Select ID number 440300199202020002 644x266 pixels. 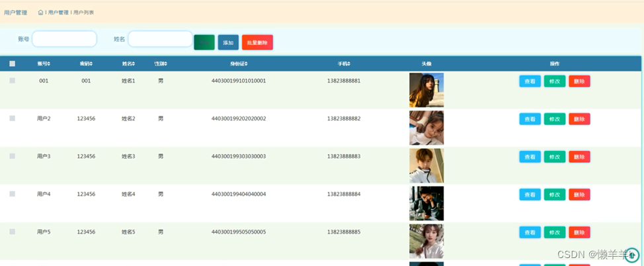click(x=239, y=119)
